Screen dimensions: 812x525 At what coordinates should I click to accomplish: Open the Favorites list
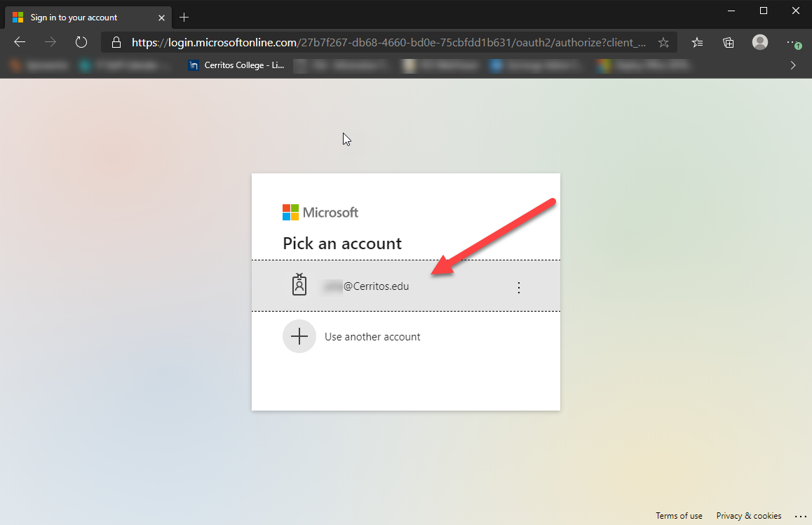click(698, 43)
